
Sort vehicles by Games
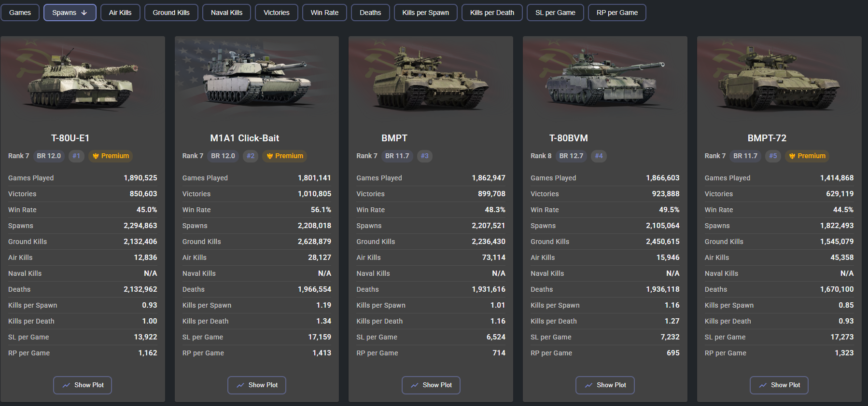coord(20,13)
